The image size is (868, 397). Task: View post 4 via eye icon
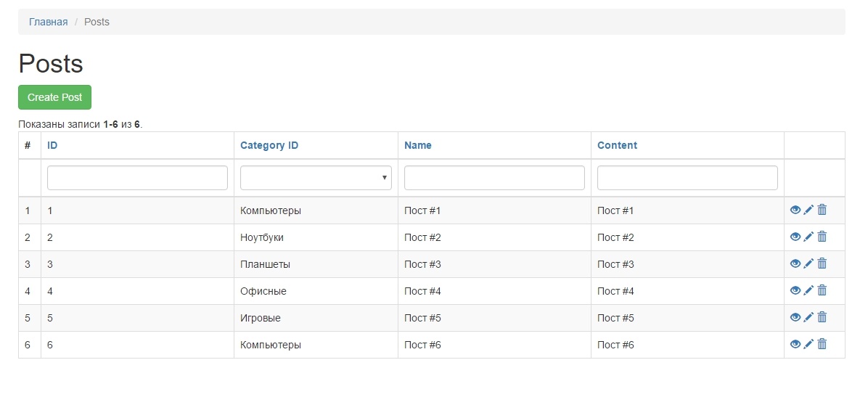[795, 290]
